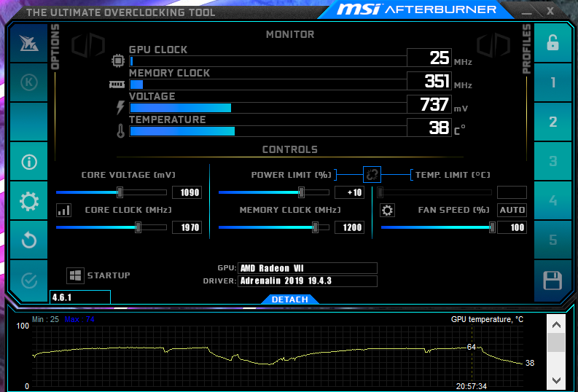Image resolution: width=578 pixels, height=392 pixels.
Task: Click the Memory Clock slider handle
Action: tap(315, 227)
